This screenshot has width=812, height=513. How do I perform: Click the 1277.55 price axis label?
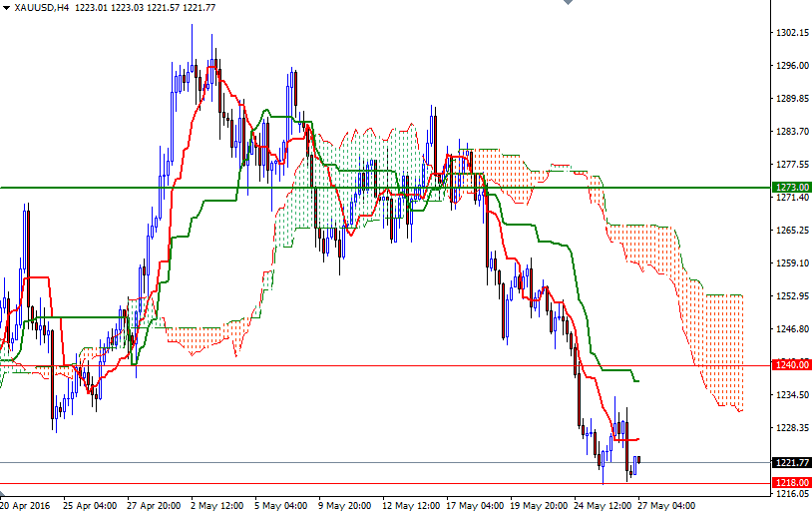[x=792, y=165]
